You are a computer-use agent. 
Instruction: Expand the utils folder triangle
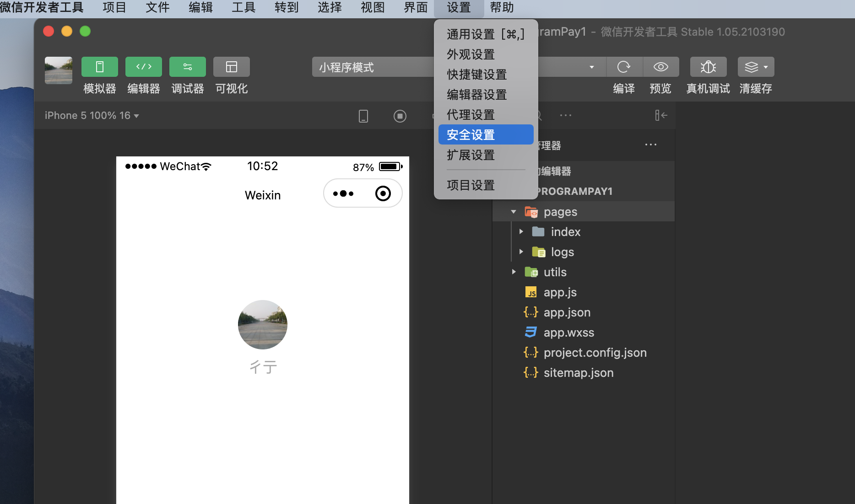(x=514, y=272)
